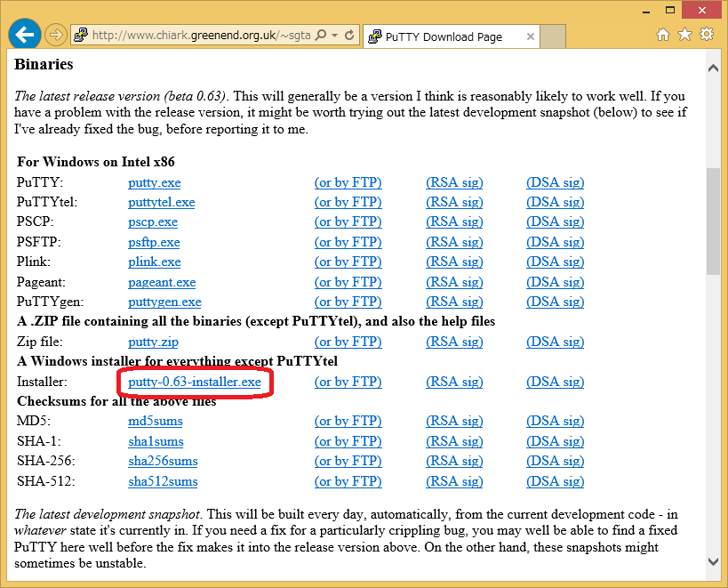Image resolution: width=728 pixels, height=588 pixels.
Task: Open sha1sums link
Action: pyautogui.click(x=156, y=441)
